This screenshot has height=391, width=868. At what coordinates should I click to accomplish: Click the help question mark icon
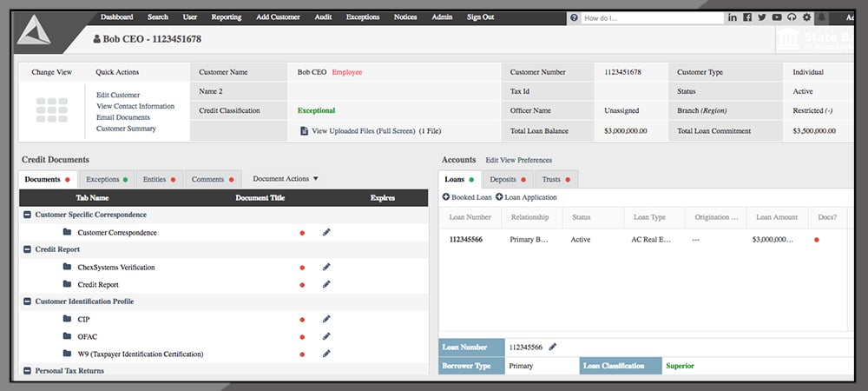pos(574,17)
